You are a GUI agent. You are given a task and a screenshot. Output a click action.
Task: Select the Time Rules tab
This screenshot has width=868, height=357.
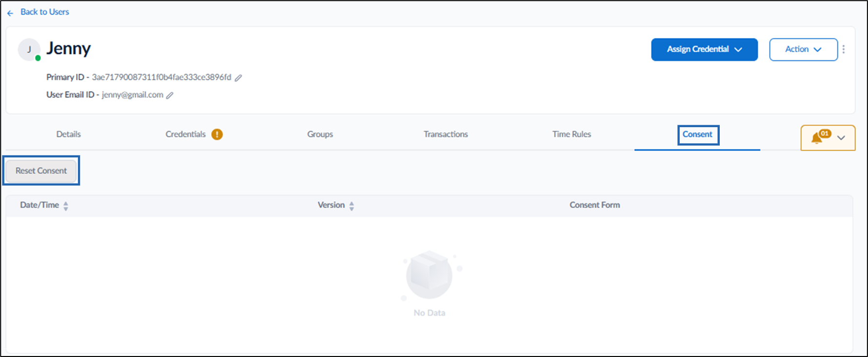pos(572,134)
